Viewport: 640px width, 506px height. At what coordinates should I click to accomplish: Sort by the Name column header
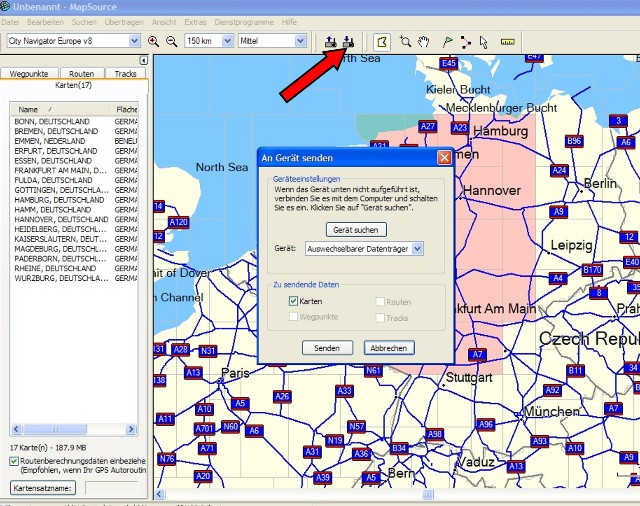(60, 109)
